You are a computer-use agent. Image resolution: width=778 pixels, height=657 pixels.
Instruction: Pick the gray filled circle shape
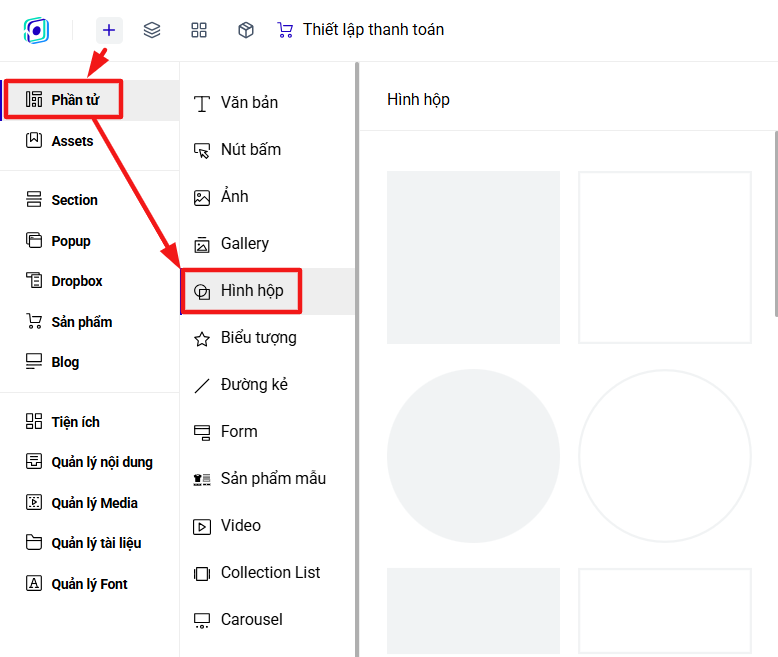473,456
